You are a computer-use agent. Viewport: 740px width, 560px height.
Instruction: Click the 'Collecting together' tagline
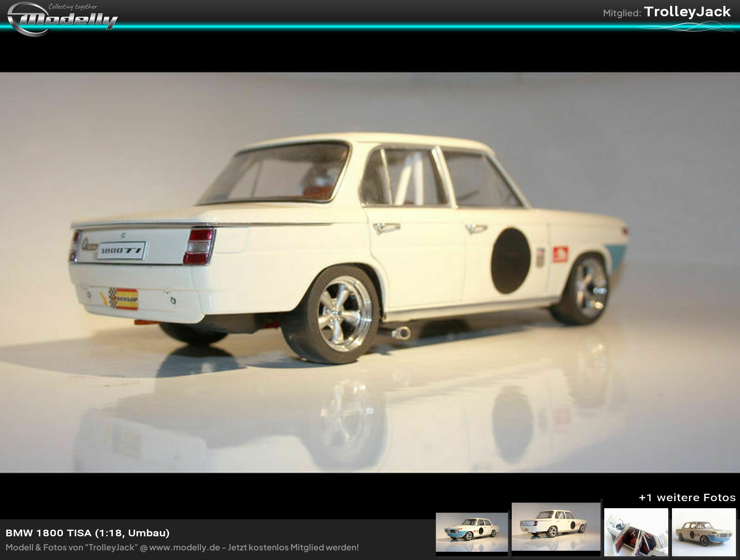(x=73, y=7)
